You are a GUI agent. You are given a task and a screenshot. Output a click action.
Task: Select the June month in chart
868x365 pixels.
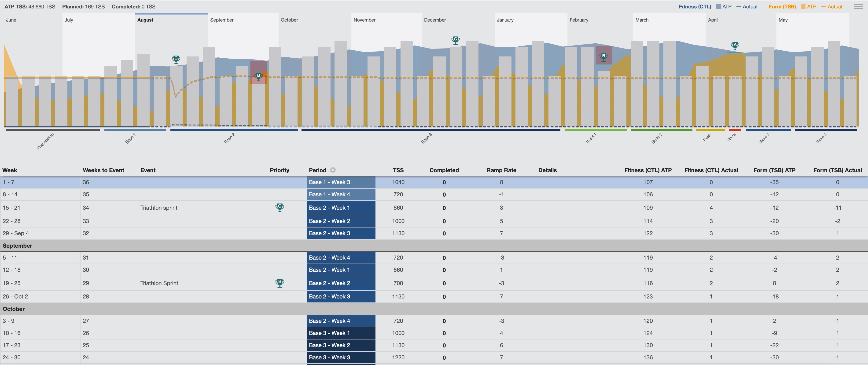tap(11, 20)
